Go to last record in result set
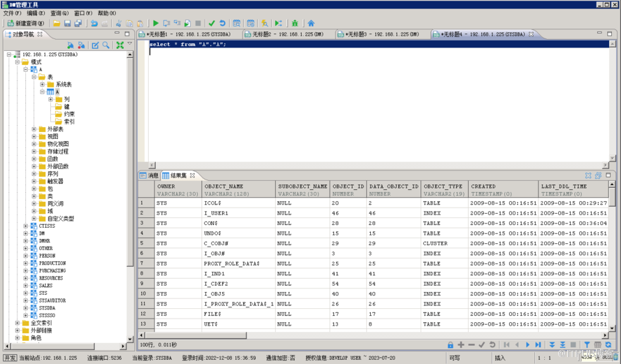Image resolution: width=621 pixels, height=364 pixels. point(538,344)
